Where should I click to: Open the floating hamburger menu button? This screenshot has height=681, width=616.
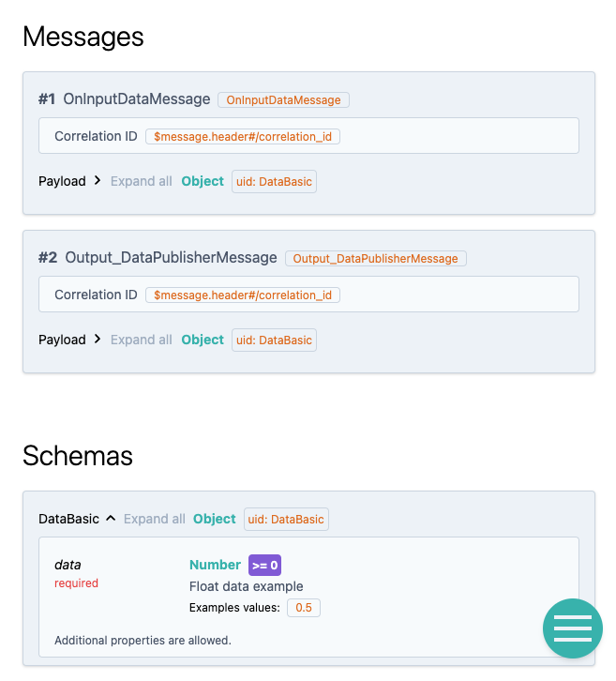click(572, 628)
